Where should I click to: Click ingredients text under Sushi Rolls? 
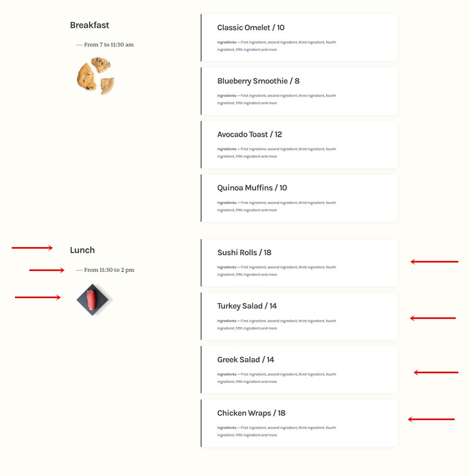click(277, 271)
